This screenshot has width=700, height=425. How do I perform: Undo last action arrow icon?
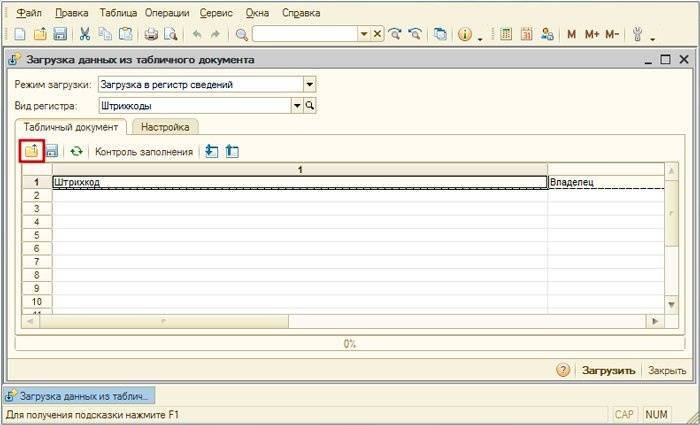[x=197, y=35]
